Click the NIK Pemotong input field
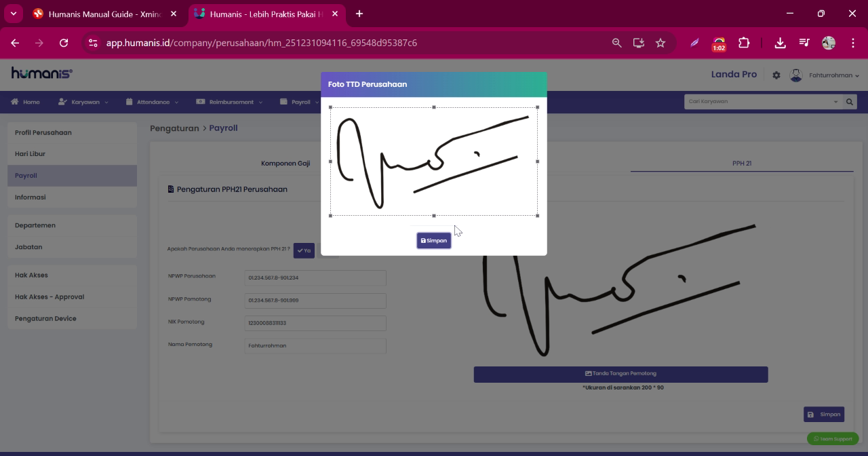This screenshot has height=456, width=868. 315,323
